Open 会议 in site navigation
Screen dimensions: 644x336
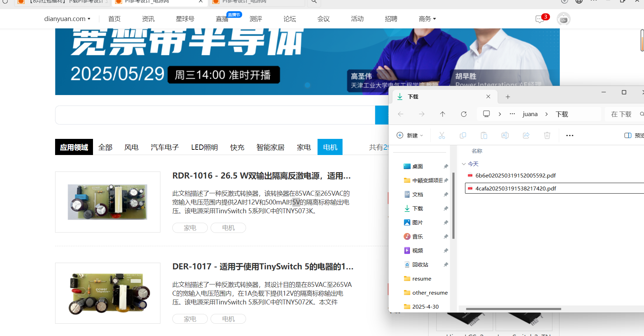(x=323, y=19)
